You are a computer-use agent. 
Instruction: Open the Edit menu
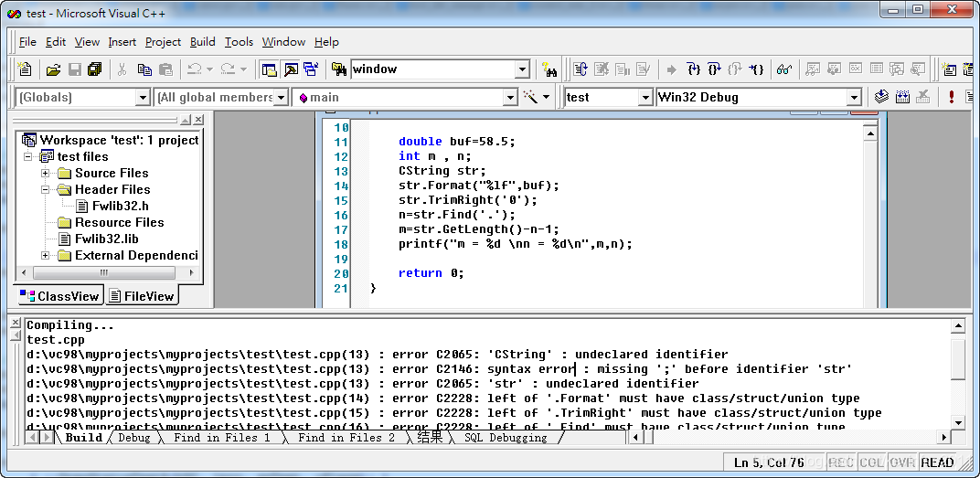[x=56, y=42]
